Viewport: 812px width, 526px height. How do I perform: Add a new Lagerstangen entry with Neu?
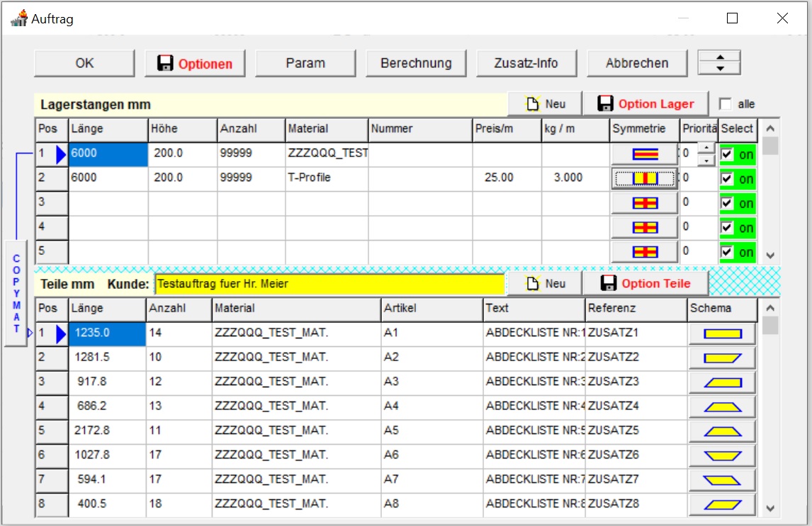click(x=545, y=104)
